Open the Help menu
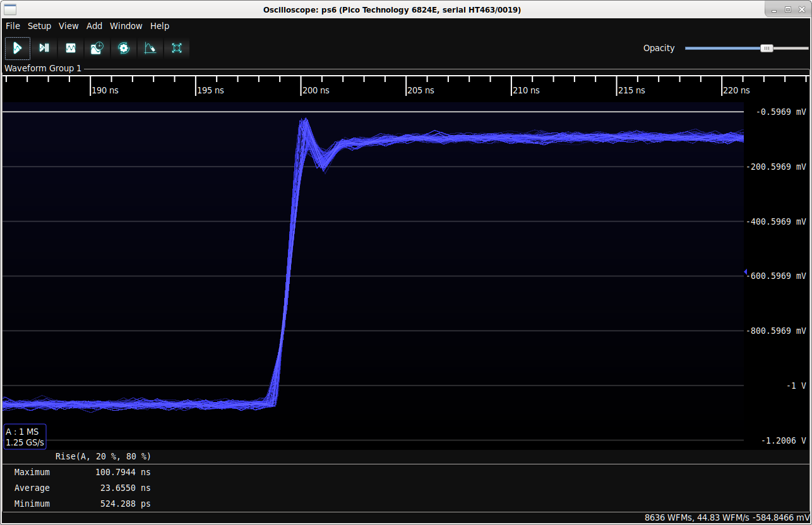This screenshot has height=525, width=812. [x=160, y=26]
